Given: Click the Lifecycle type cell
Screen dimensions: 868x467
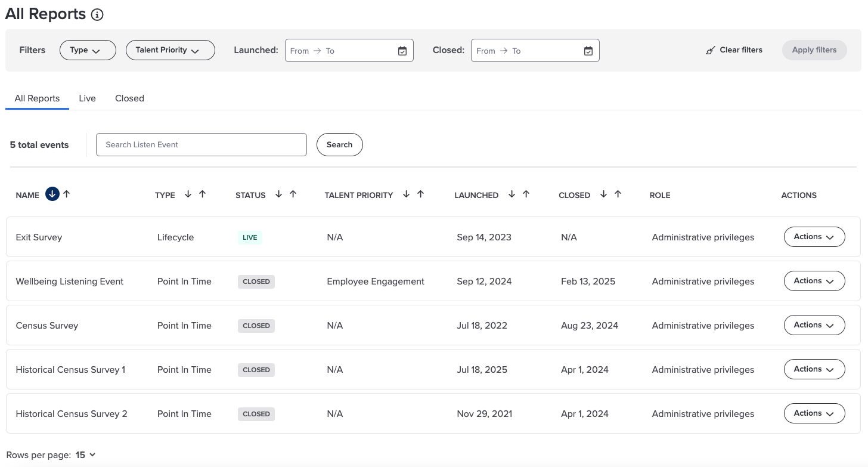Looking at the screenshot, I should (175, 237).
